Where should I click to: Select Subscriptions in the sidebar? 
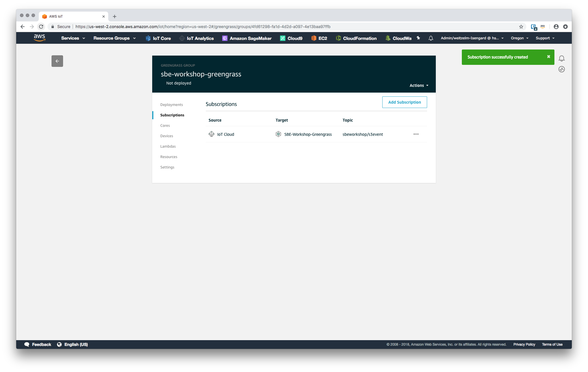[172, 115]
